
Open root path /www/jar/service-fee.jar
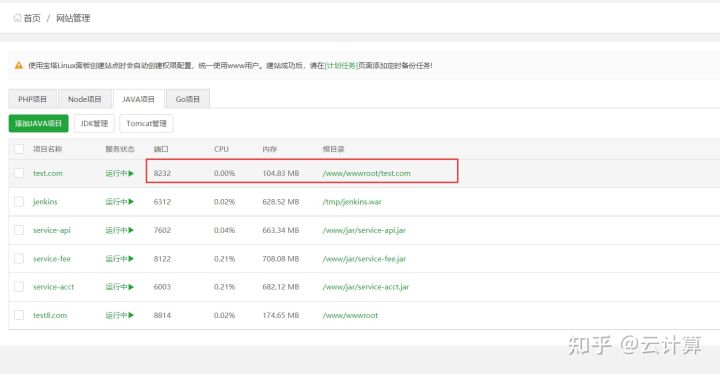click(364, 259)
